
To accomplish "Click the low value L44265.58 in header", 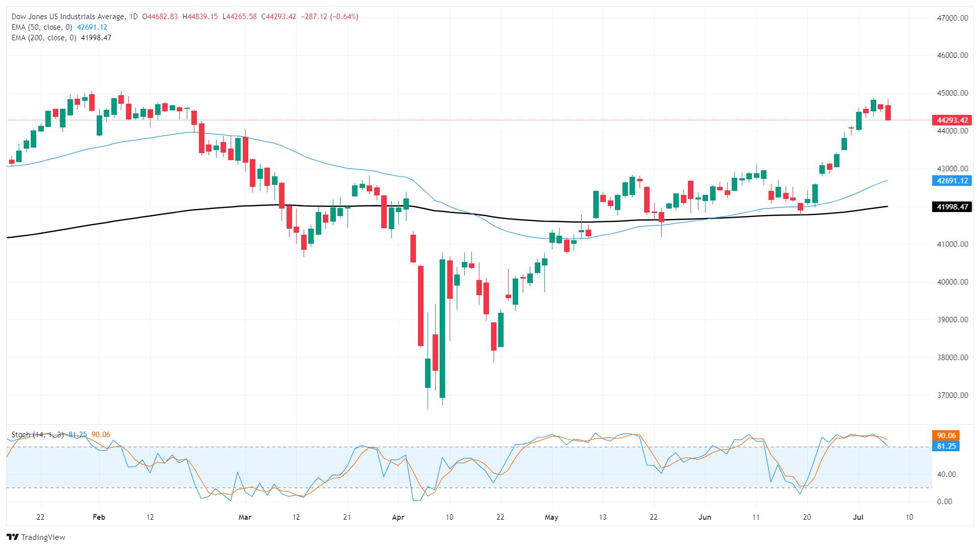I will [239, 17].
